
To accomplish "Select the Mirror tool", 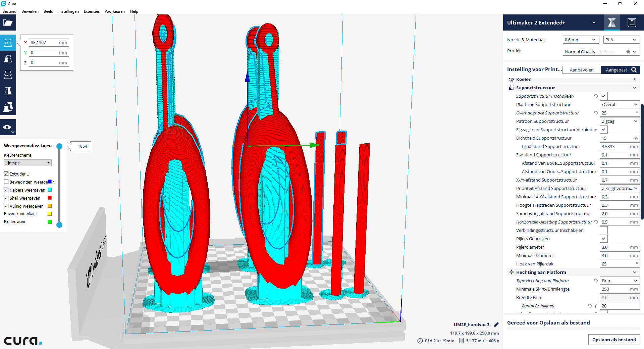I will point(8,91).
